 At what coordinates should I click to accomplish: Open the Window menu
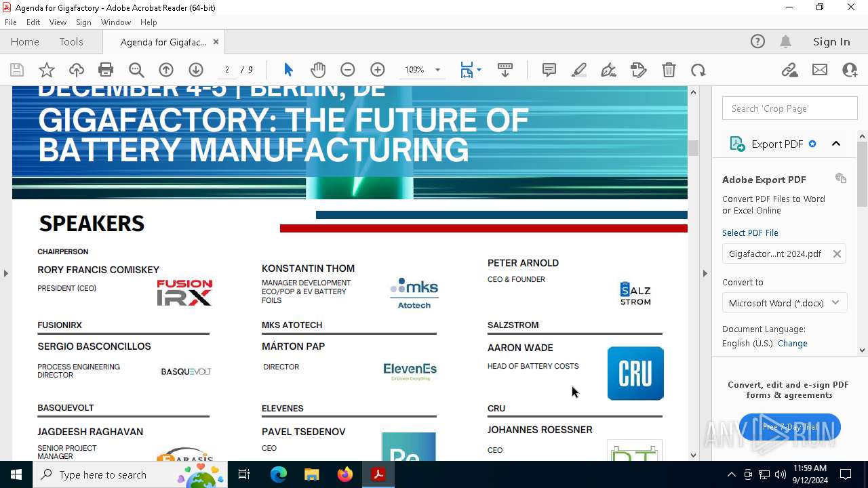point(116,22)
